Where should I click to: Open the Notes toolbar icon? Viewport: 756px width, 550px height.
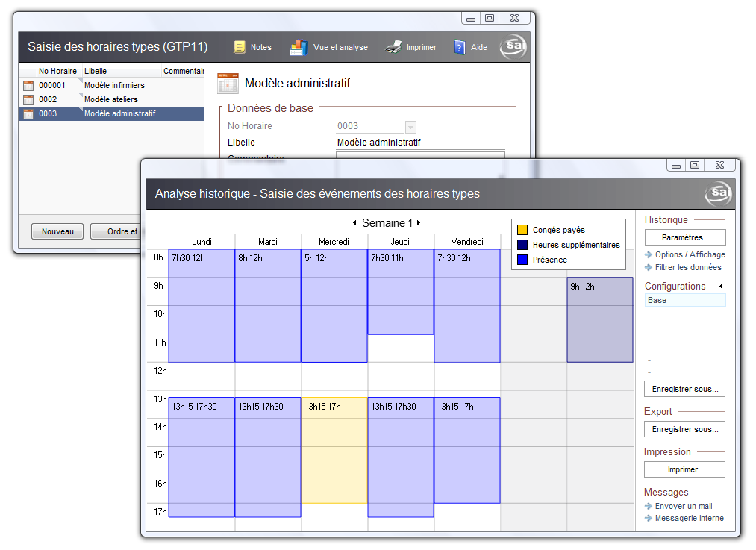coord(240,47)
